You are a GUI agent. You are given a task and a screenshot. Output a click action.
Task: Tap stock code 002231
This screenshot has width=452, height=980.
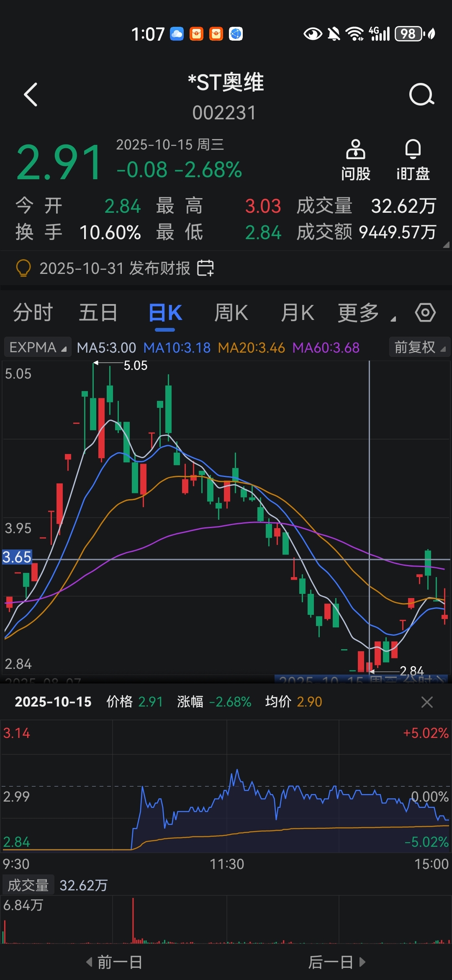click(x=224, y=113)
